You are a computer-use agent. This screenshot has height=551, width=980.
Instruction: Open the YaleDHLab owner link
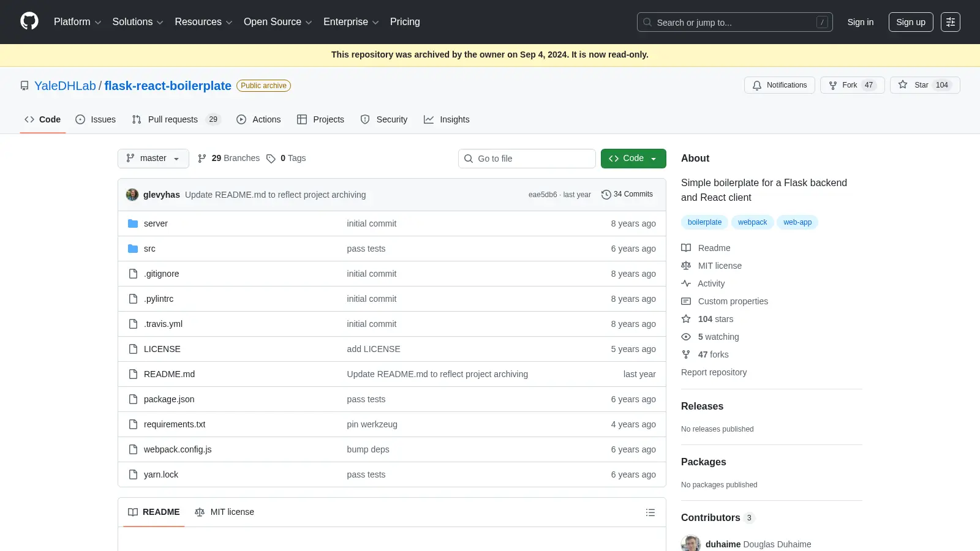pyautogui.click(x=65, y=86)
